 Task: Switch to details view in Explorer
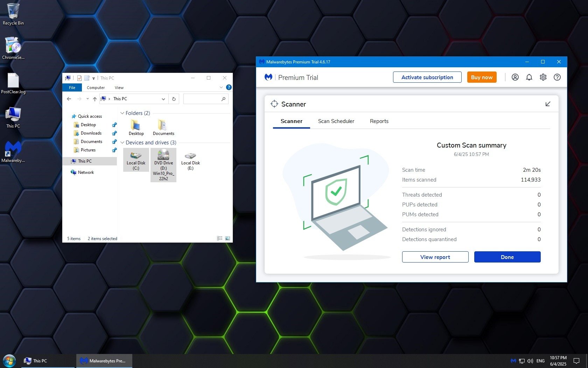point(219,239)
